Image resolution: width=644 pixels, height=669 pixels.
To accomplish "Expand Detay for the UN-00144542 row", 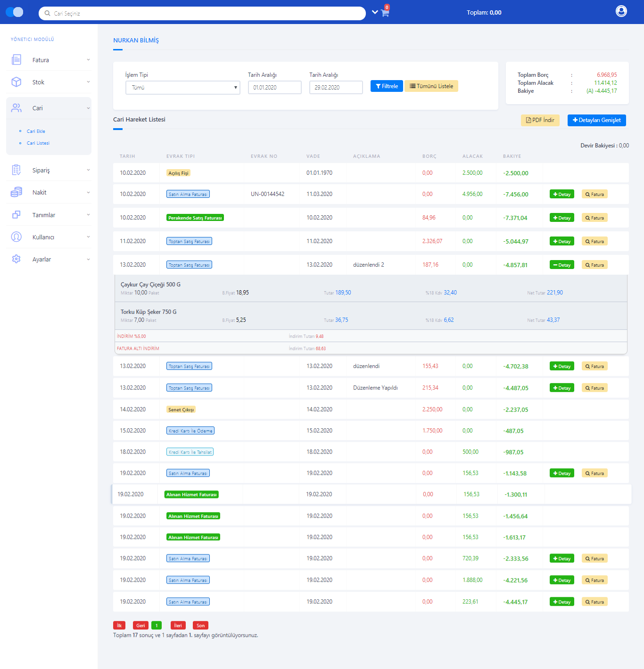I will pos(562,194).
